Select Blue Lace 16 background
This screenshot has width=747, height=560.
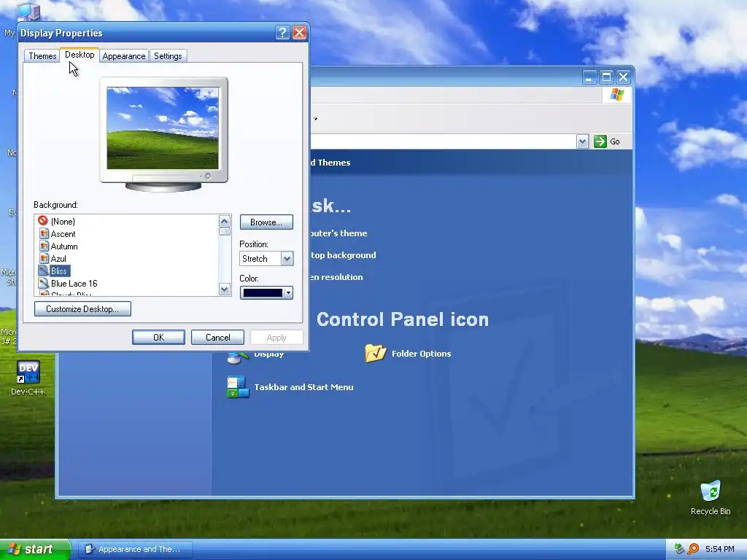point(74,284)
